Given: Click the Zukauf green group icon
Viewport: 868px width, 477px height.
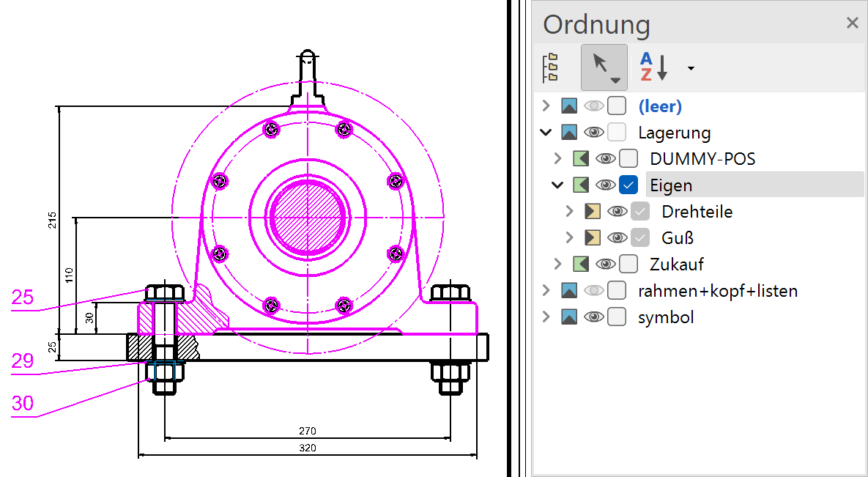Looking at the screenshot, I should coord(581,265).
